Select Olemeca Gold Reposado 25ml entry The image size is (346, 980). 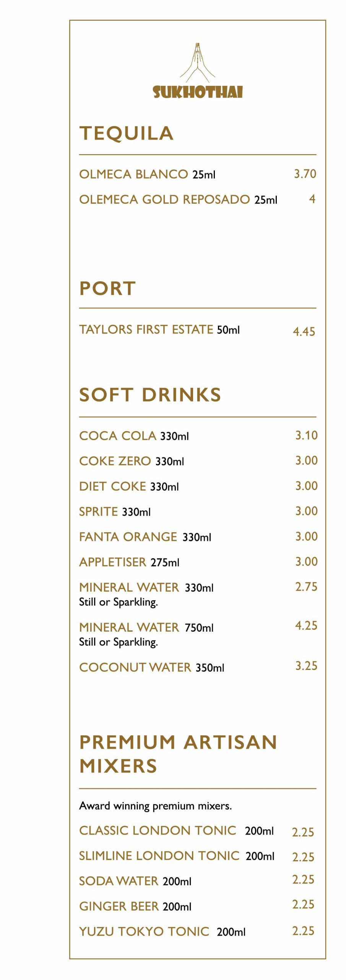coord(178,199)
